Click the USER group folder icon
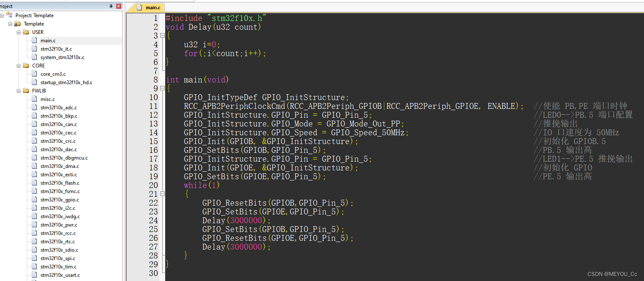 click(x=26, y=32)
